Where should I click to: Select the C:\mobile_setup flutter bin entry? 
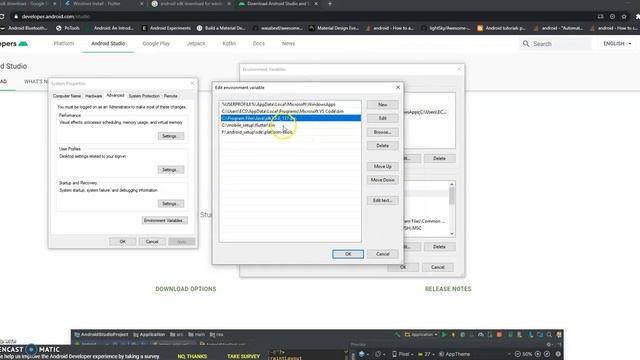[290, 125]
